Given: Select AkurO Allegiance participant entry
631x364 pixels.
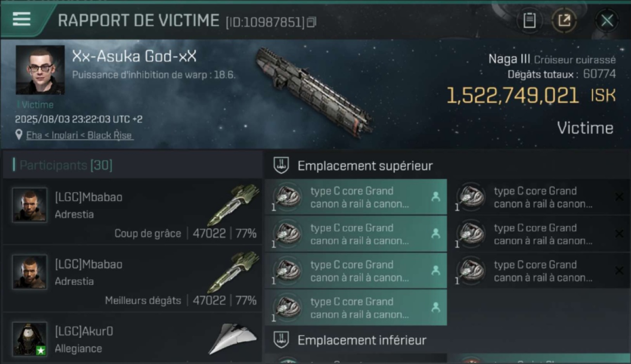Looking at the screenshot, I should 132,339.
